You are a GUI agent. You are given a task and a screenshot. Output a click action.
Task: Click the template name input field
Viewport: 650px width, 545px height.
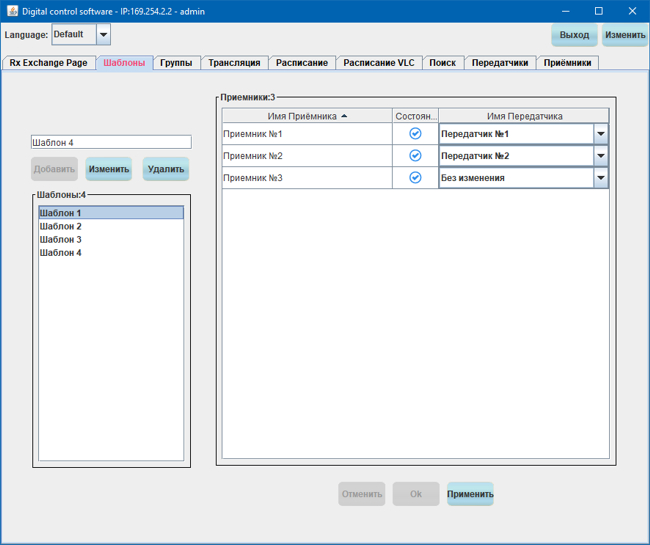tap(110, 142)
